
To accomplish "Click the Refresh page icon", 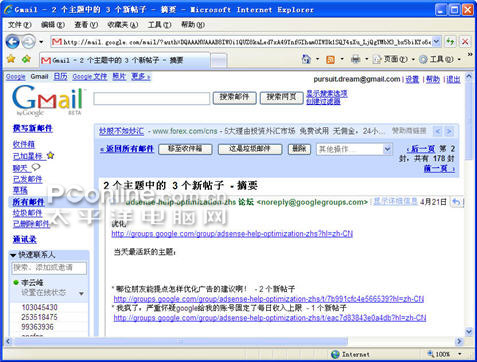I will tap(450, 42).
